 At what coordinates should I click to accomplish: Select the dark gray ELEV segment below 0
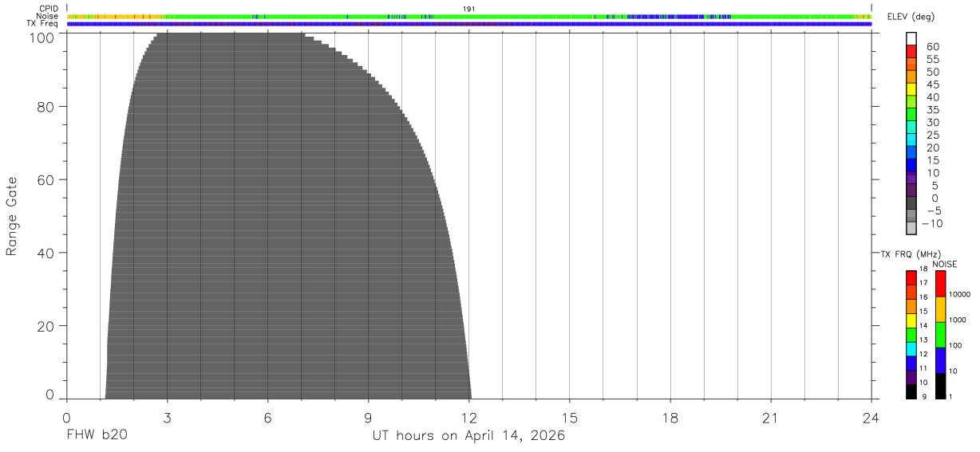click(911, 203)
